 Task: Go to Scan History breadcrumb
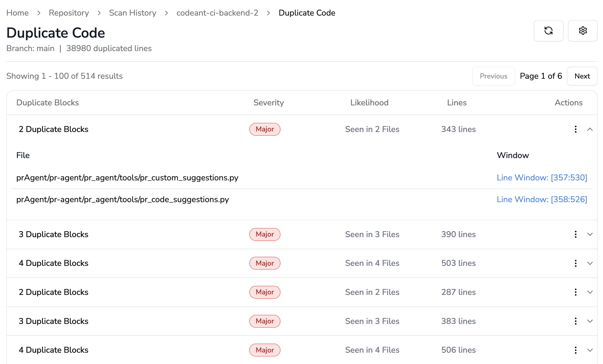click(132, 13)
